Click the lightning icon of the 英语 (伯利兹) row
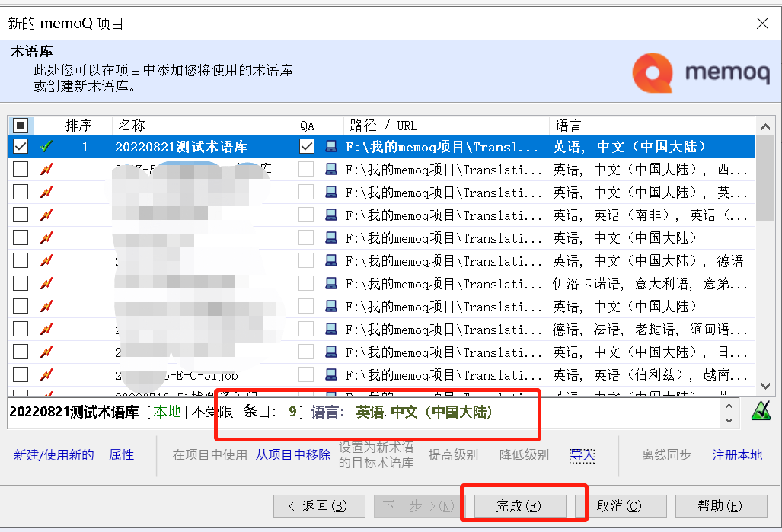This screenshot has width=782, height=532. coord(46,374)
